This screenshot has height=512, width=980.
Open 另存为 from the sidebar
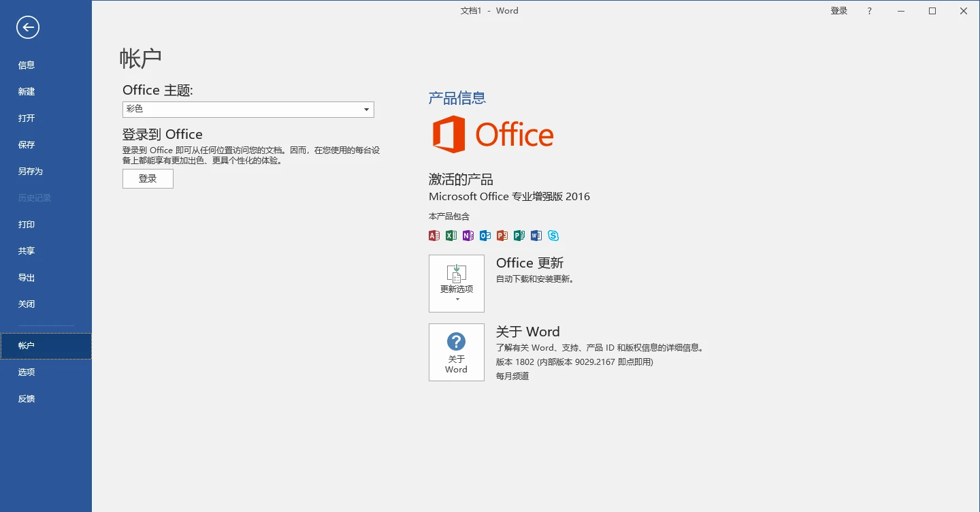46,172
